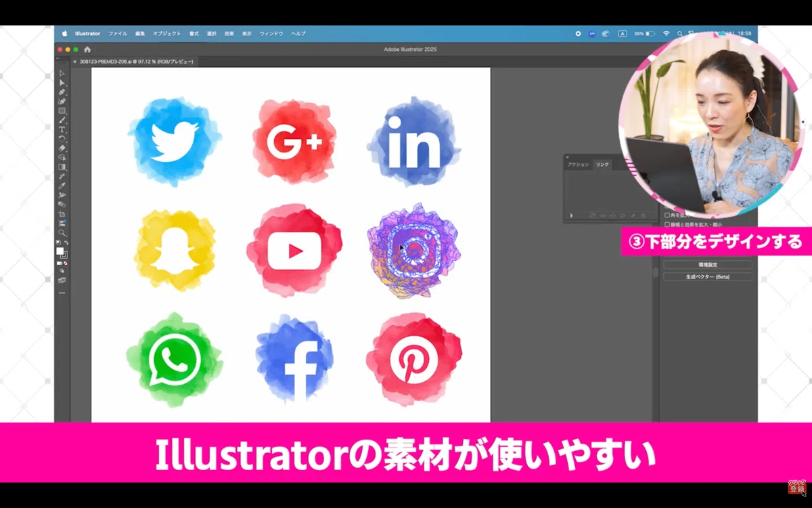The image size is (812, 508).
Task: Click the 環境設定 button
Action: [707, 265]
